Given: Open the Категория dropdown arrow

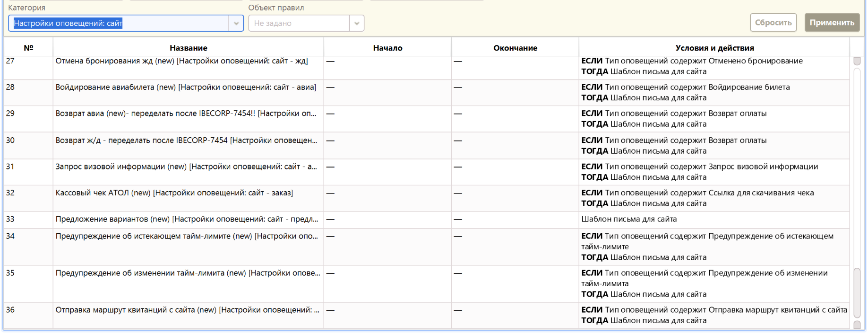Looking at the screenshot, I should coord(236,23).
